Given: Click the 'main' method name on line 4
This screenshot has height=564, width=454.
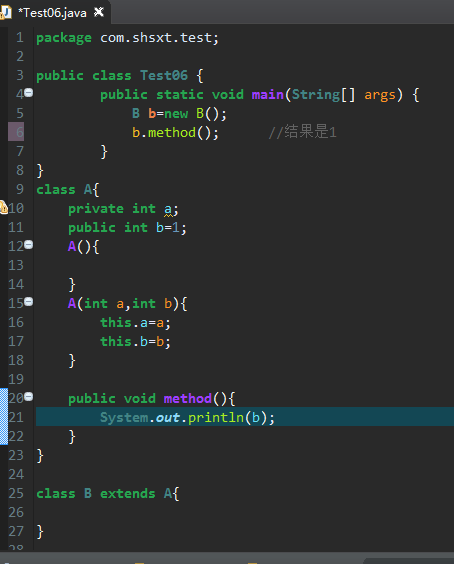Looking at the screenshot, I should point(268,95).
